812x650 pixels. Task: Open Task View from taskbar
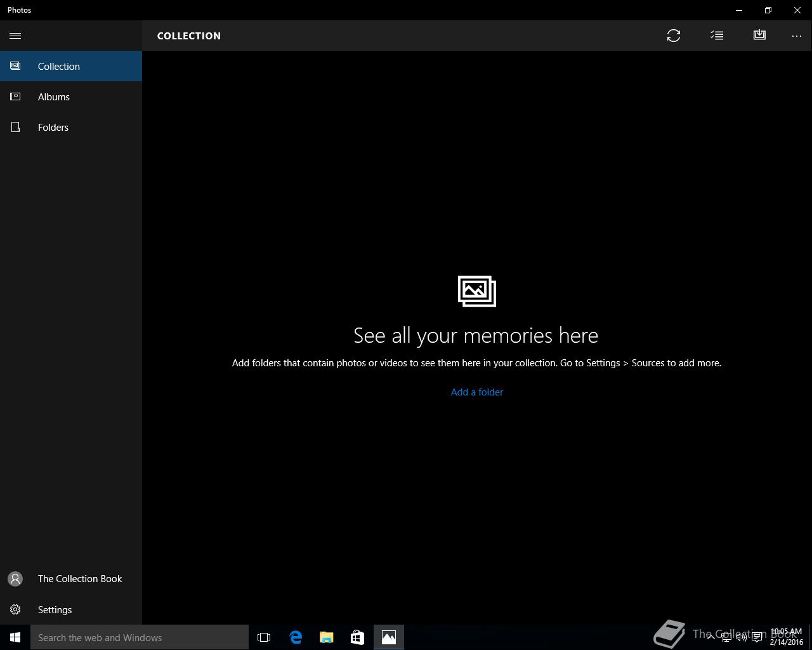(x=264, y=637)
